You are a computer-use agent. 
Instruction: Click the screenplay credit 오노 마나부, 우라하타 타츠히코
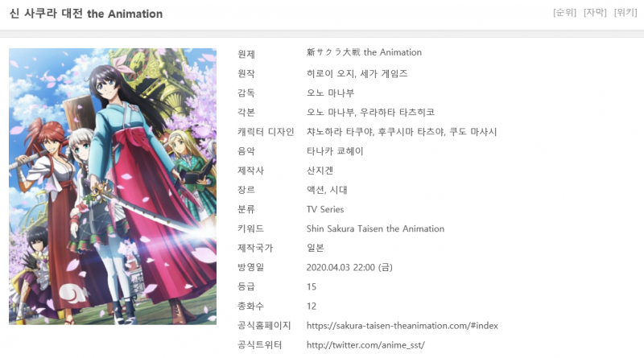pyautogui.click(x=370, y=112)
